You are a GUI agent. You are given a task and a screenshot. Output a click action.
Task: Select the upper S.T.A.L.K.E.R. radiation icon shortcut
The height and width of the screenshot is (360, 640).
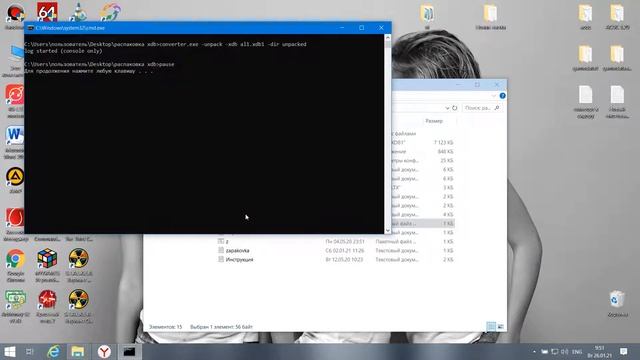click(x=78, y=265)
